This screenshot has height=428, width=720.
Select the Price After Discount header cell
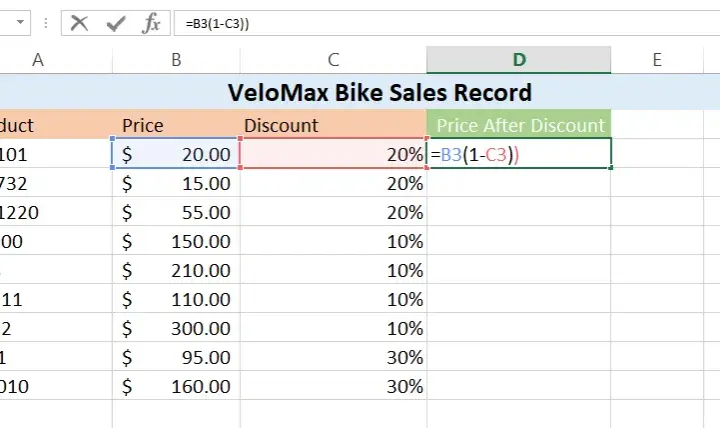tap(519, 124)
